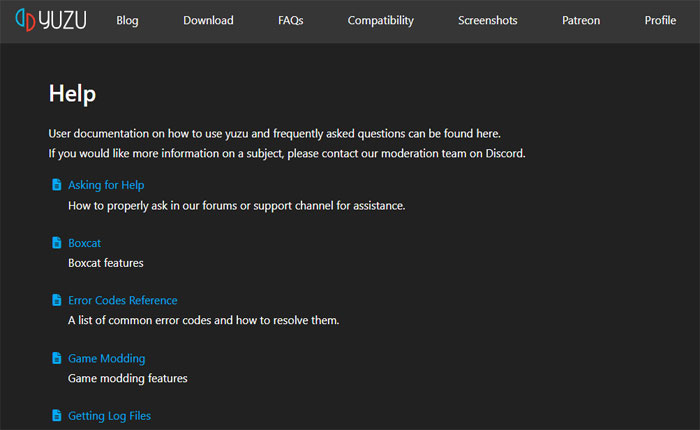
Task: Visit the Patreon link in the navbar
Action: click(x=581, y=20)
